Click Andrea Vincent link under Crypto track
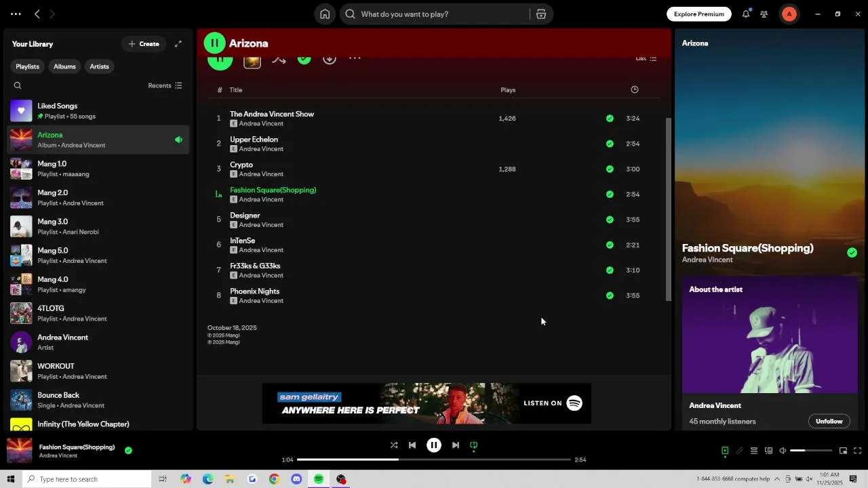Screen dimensions: 868x488 point(261,174)
